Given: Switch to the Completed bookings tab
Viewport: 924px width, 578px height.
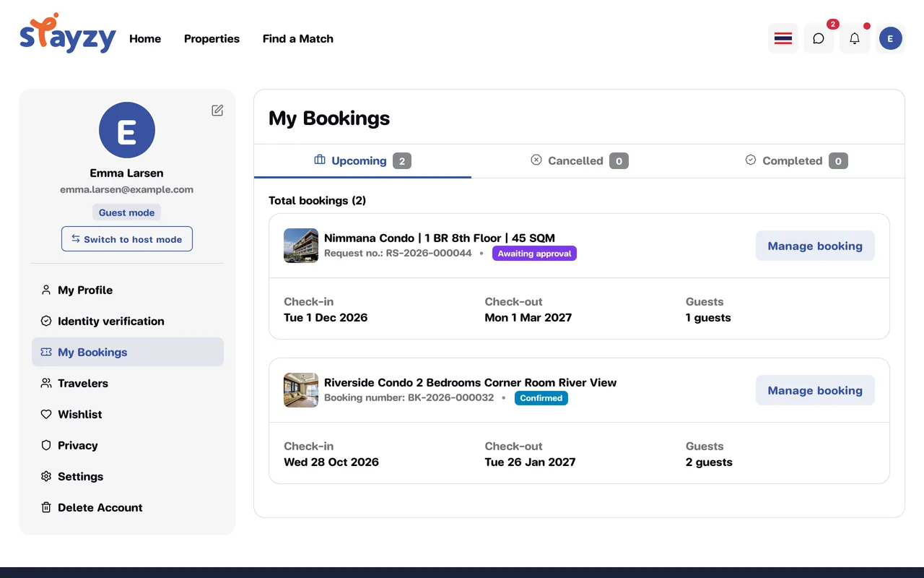Looking at the screenshot, I should tap(796, 160).
